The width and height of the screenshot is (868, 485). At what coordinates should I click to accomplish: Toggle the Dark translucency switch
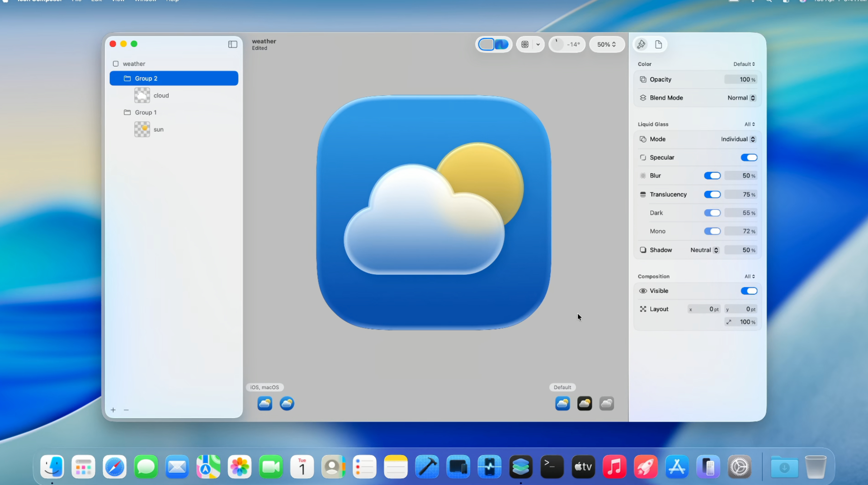click(x=712, y=213)
